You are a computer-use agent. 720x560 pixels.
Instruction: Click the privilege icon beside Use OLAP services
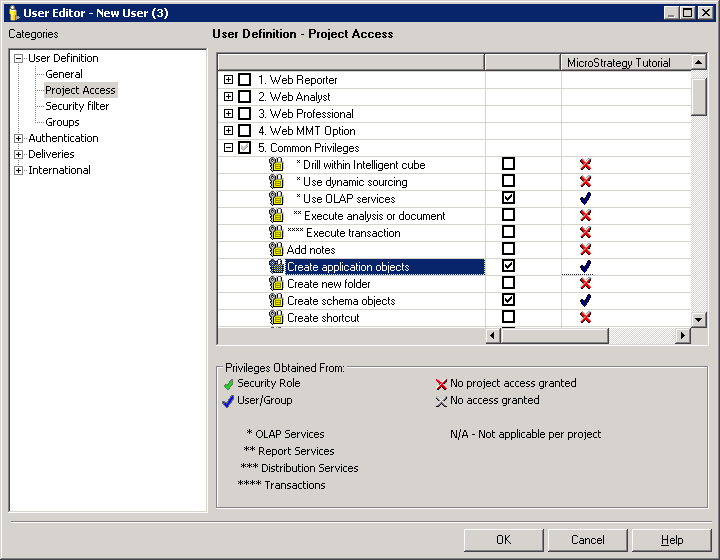click(x=276, y=199)
